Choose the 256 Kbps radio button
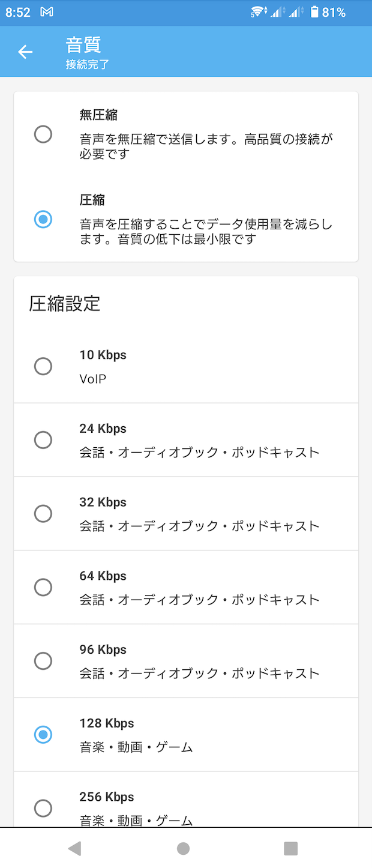Viewport: 372px width, 868px height. (43, 808)
